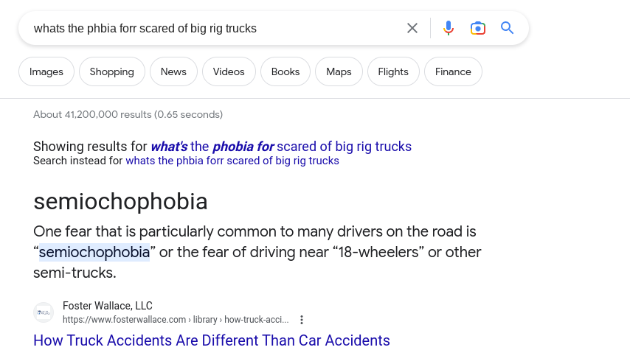This screenshot has height=364, width=630.
Task: Switch to the Images filter
Action: [46, 71]
